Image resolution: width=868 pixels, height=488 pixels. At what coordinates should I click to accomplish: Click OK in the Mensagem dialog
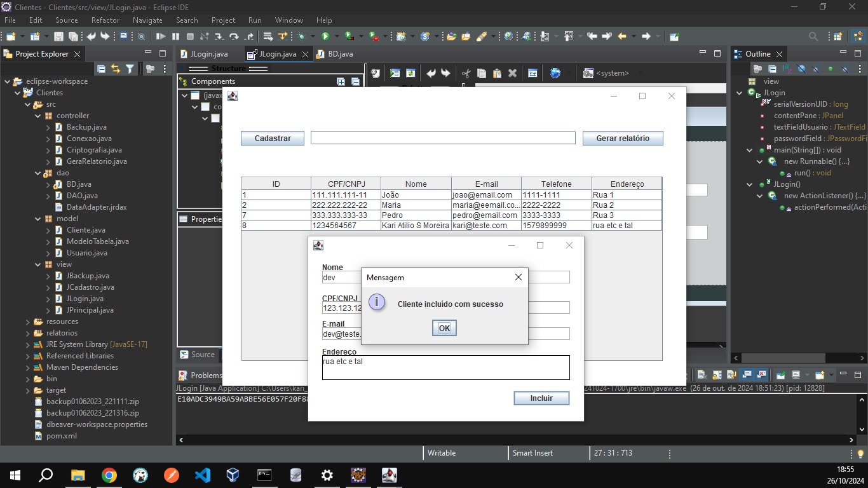pos(444,328)
